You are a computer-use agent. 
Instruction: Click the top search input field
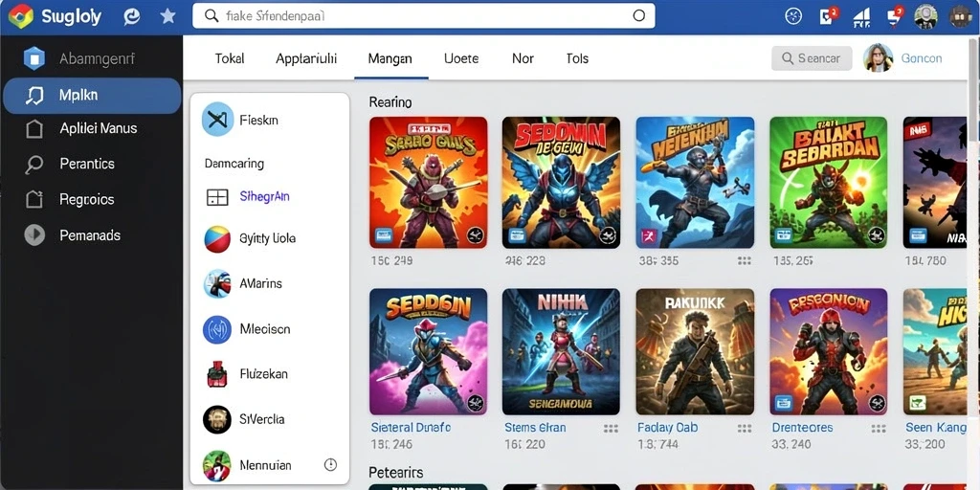pyautogui.click(x=424, y=16)
